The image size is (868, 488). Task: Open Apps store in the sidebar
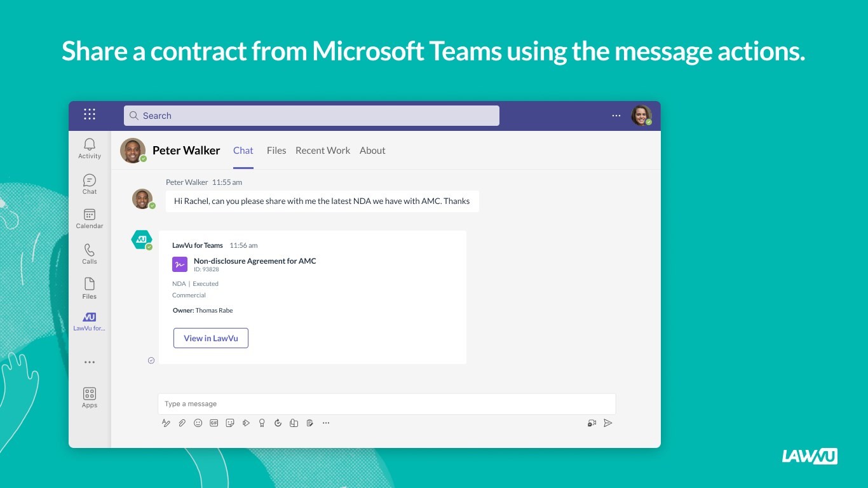[x=90, y=398]
